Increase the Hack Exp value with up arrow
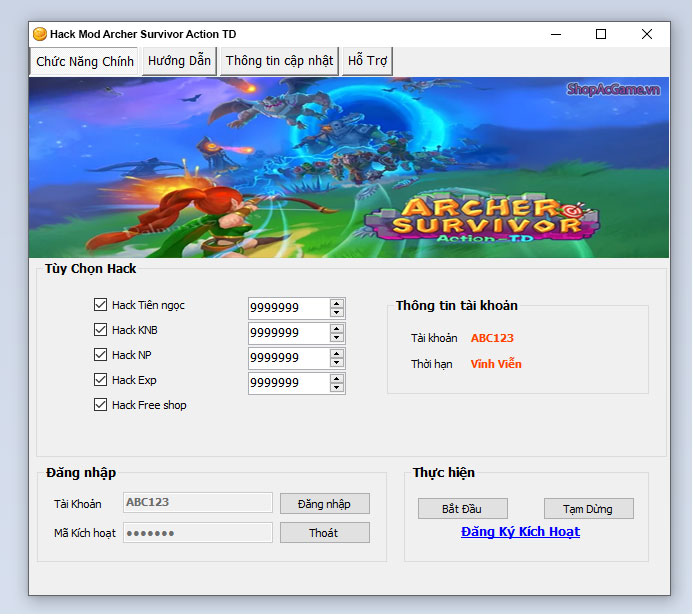693x616 pixels. [x=337, y=379]
